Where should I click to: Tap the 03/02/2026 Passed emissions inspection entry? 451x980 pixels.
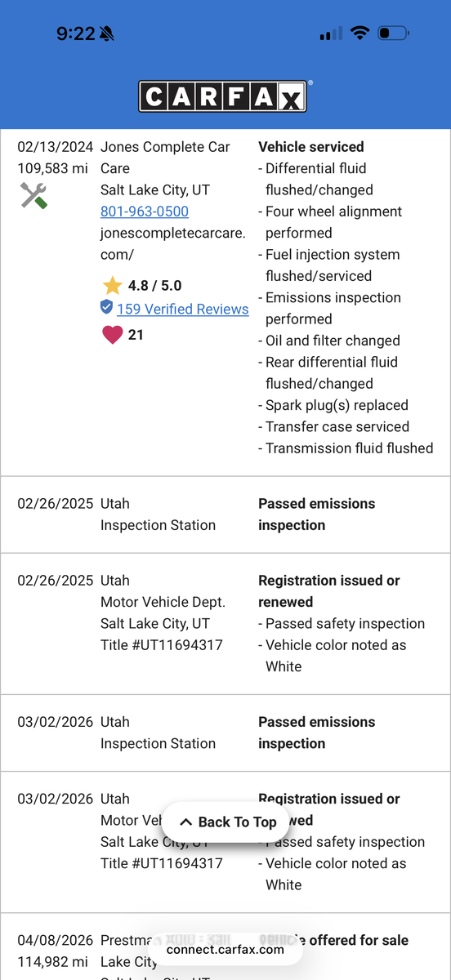coord(225,733)
